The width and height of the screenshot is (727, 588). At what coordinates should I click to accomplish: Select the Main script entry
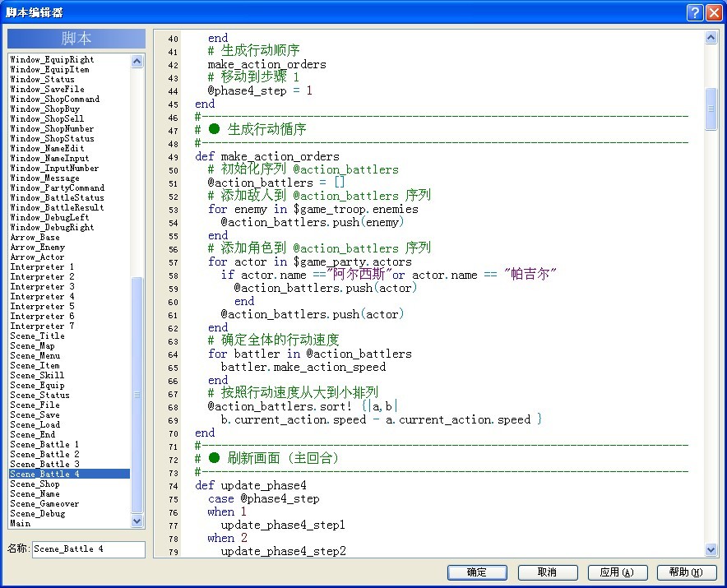[x=21, y=523]
